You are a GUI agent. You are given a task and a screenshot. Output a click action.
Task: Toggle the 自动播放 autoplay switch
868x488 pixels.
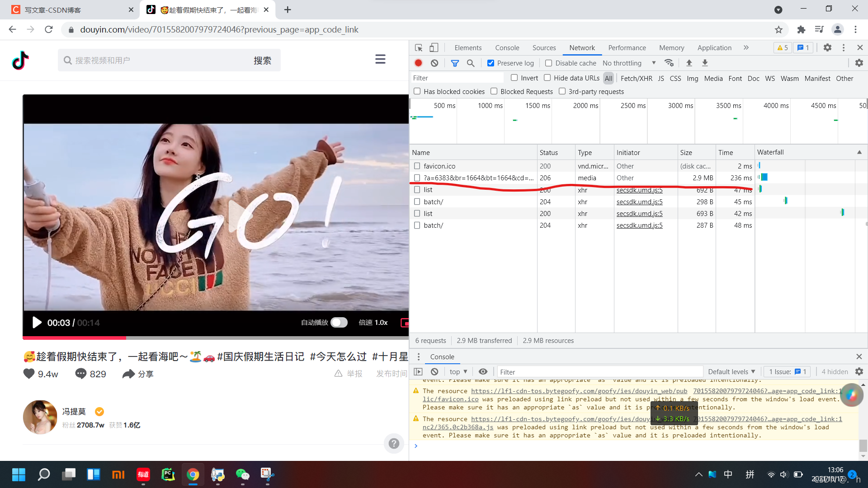click(339, 322)
